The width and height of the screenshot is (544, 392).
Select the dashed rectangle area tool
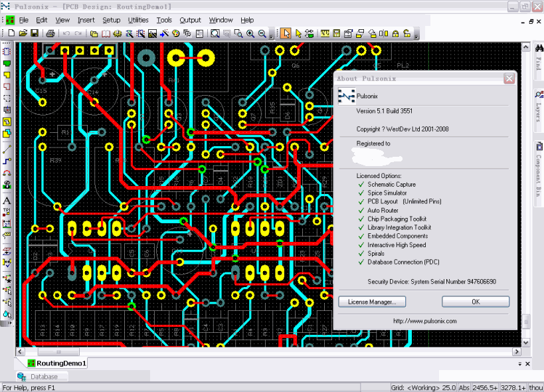7,98
